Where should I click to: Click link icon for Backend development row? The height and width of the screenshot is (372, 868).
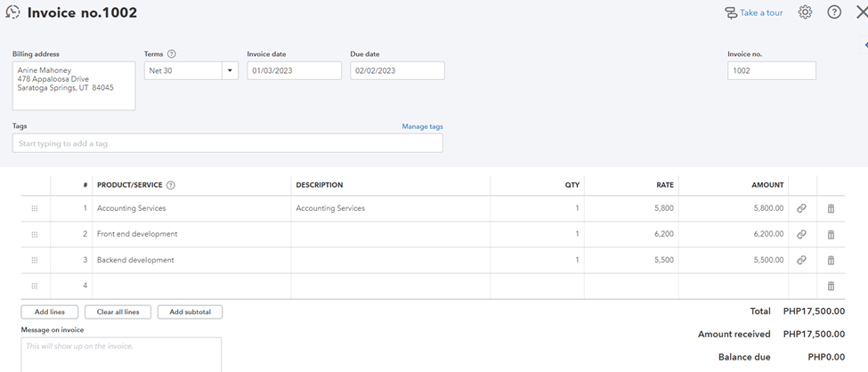pyautogui.click(x=801, y=261)
